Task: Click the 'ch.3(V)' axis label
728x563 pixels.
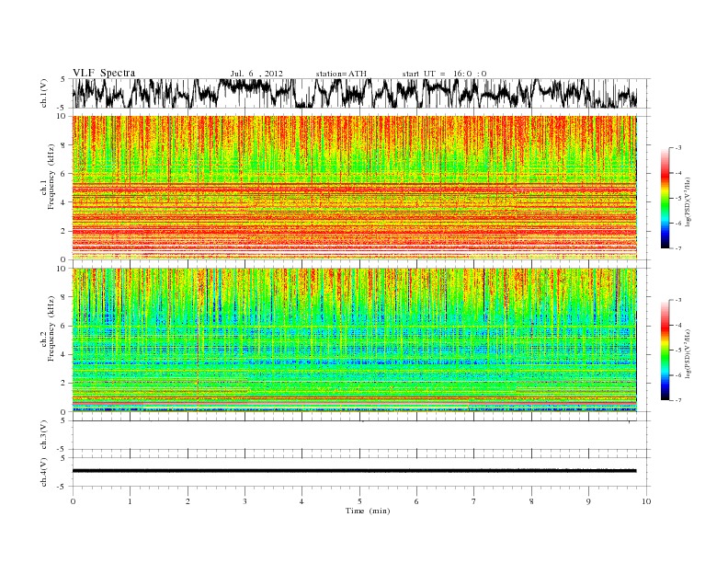Action: pyautogui.click(x=44, y=435)
